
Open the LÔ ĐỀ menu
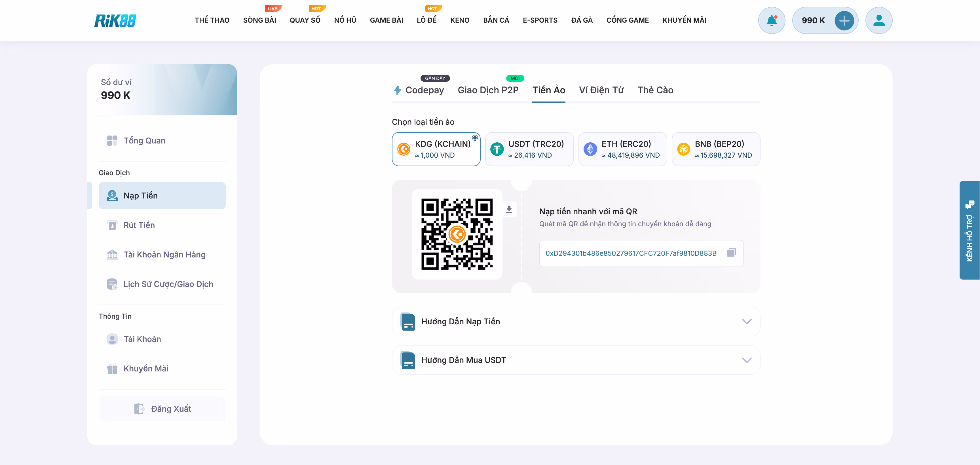point(426,20)
